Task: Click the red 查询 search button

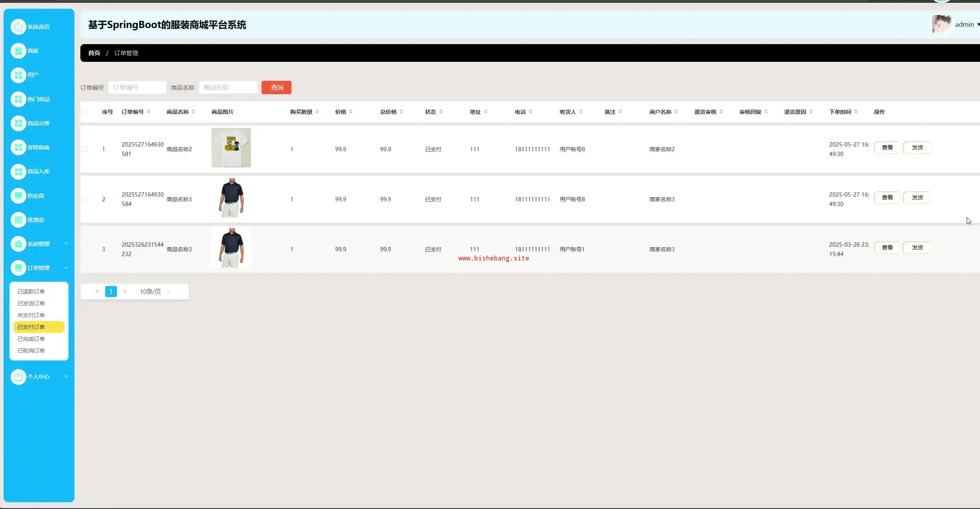Action: [277, 87]
